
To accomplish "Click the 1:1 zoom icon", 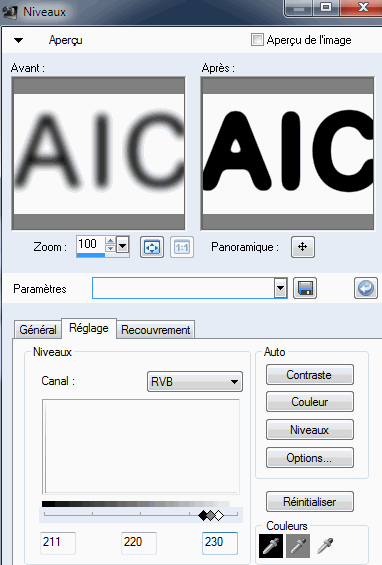I will coord(182,247).
